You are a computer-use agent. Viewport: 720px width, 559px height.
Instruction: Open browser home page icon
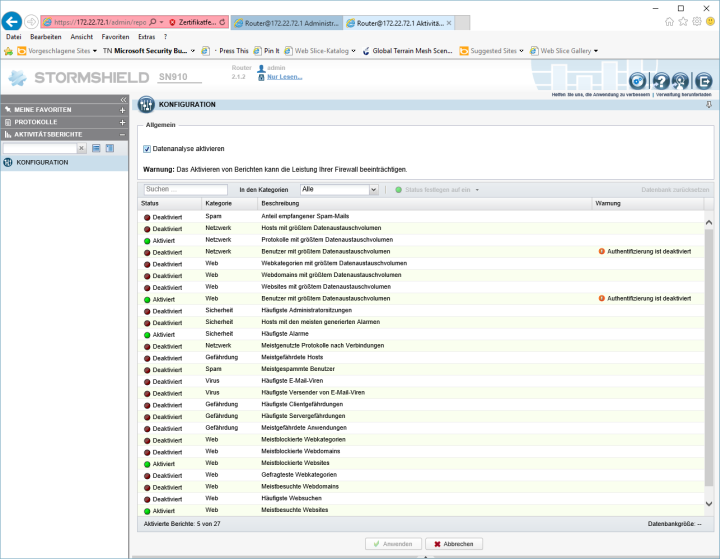(670, 21)
